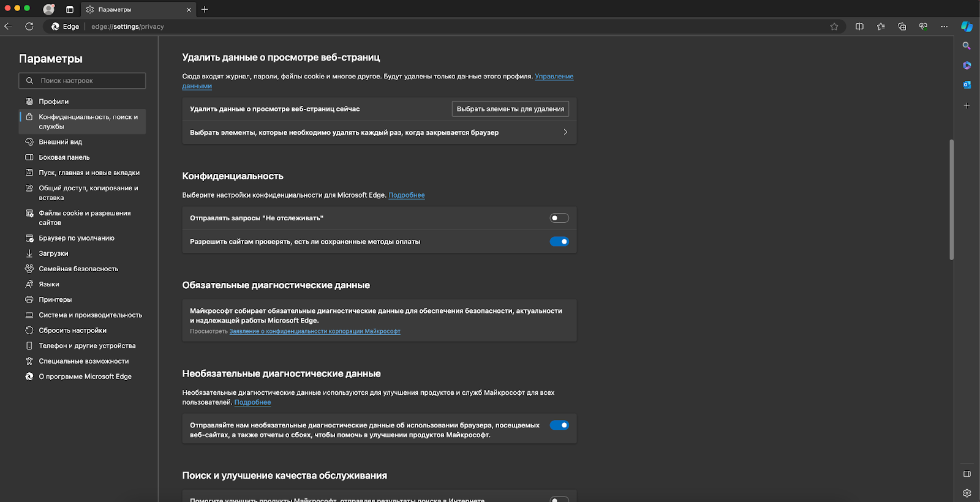Open the tab actions menu icon beside the profile
Image resolution: width=980 pixels, height=502 pixels.
point(70,9)
